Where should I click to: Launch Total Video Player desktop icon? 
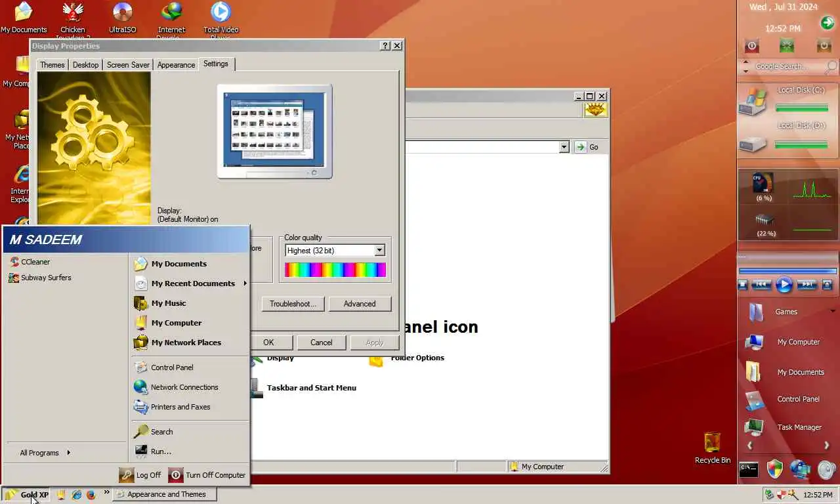point(220,20)
